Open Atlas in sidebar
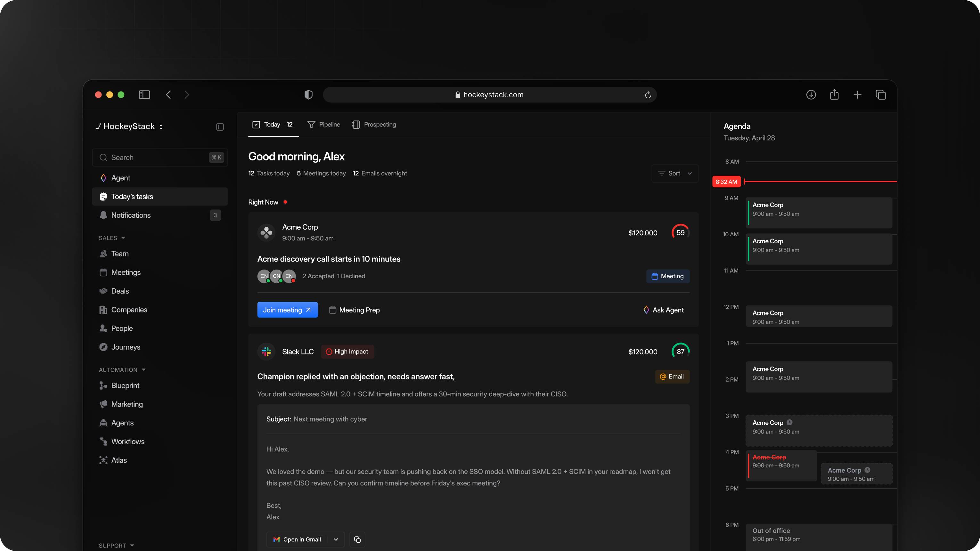The width and height of the screenshot is (980, 551). click(160, 460)
